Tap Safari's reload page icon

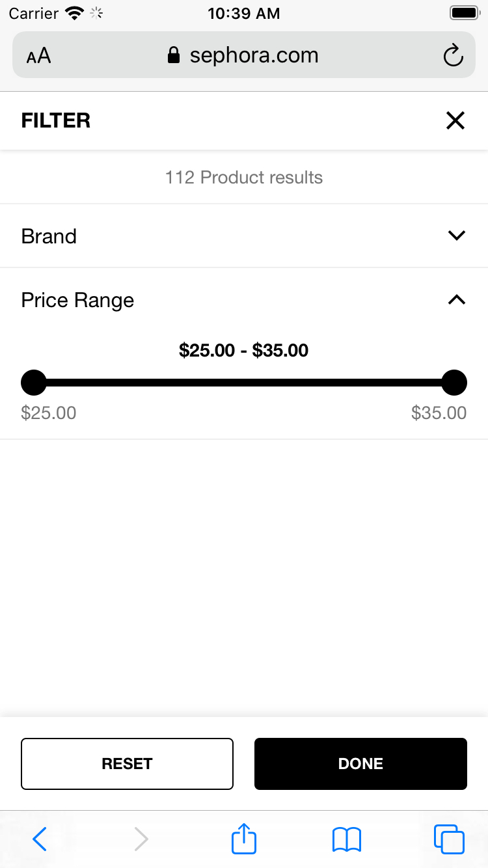click(x=453, y=55)
